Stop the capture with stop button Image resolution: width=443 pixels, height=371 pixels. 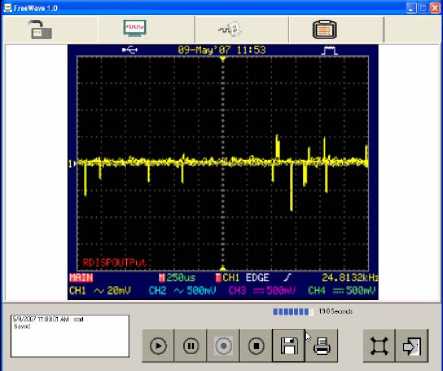[x=256, y=346]
